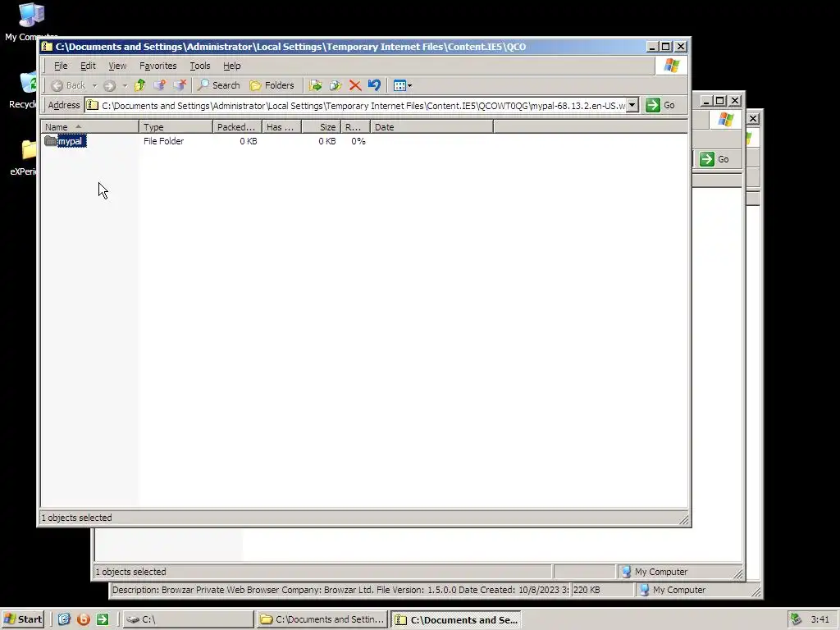Click the title bar zip folder icon

coord(47,47)
